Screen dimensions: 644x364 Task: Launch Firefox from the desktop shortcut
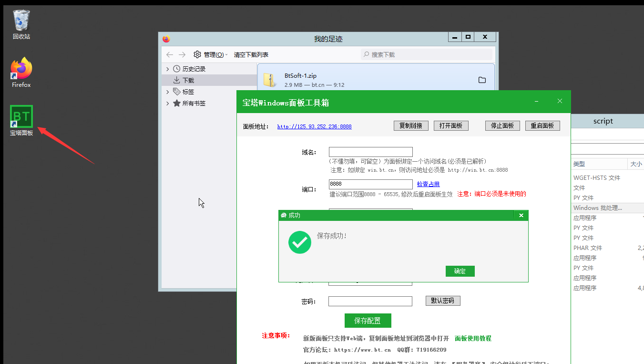click(x=21, y=73)
